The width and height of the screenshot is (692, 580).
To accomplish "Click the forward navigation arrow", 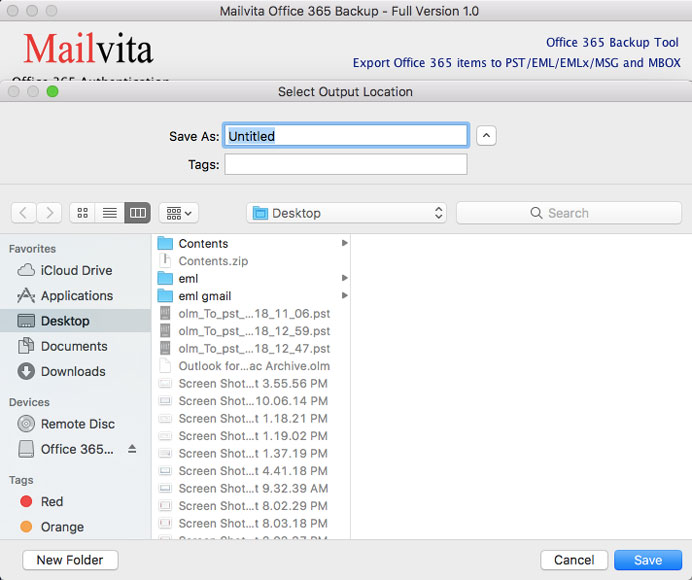I will (49, 213).
